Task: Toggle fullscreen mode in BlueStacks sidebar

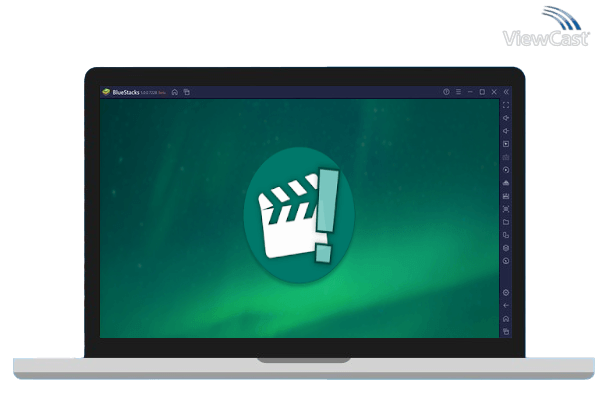Action: [x=506, y=105]
